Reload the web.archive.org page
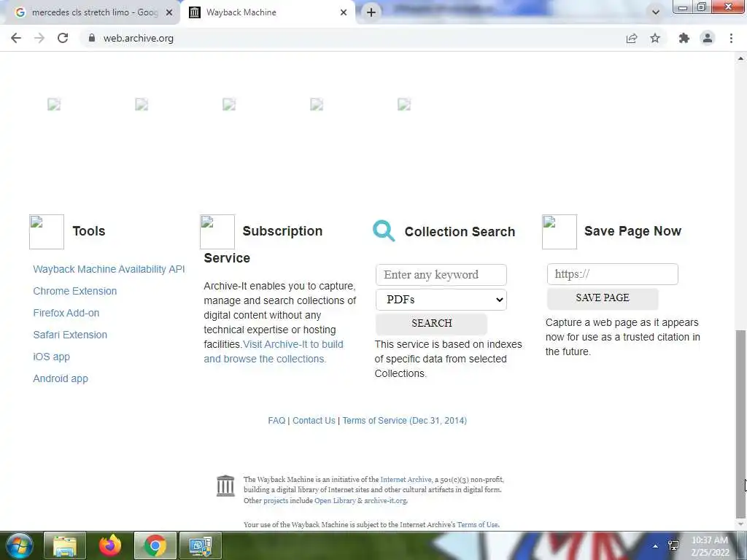This screenshot has height=560, width=747. (x=63, y=38)
